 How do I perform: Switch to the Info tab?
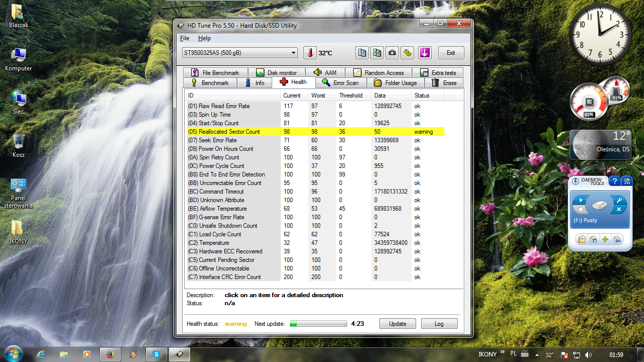click(255, 83)
